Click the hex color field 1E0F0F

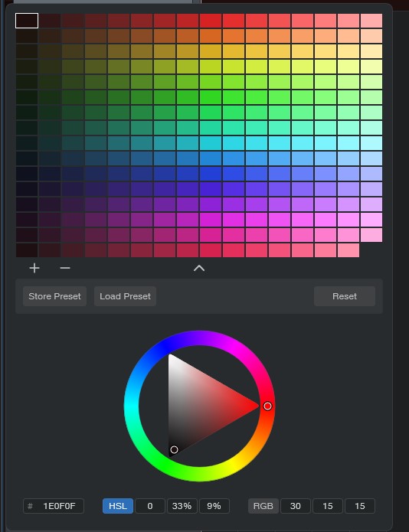pos(54,506)
